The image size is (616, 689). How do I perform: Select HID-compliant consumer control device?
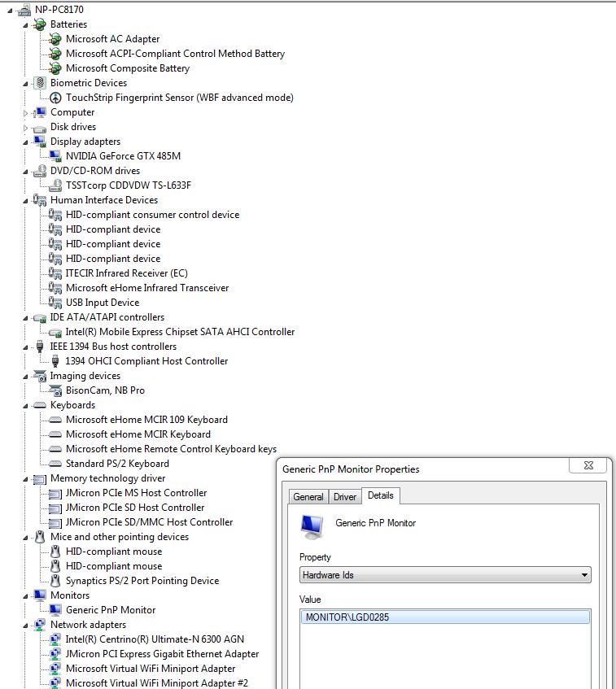coord(152,215)
